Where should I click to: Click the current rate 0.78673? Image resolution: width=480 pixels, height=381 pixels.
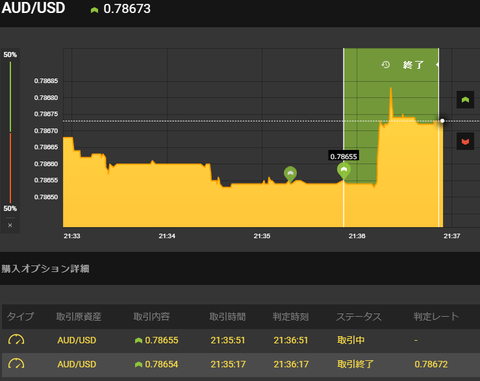pyautogui.click(x=127, y=9)
